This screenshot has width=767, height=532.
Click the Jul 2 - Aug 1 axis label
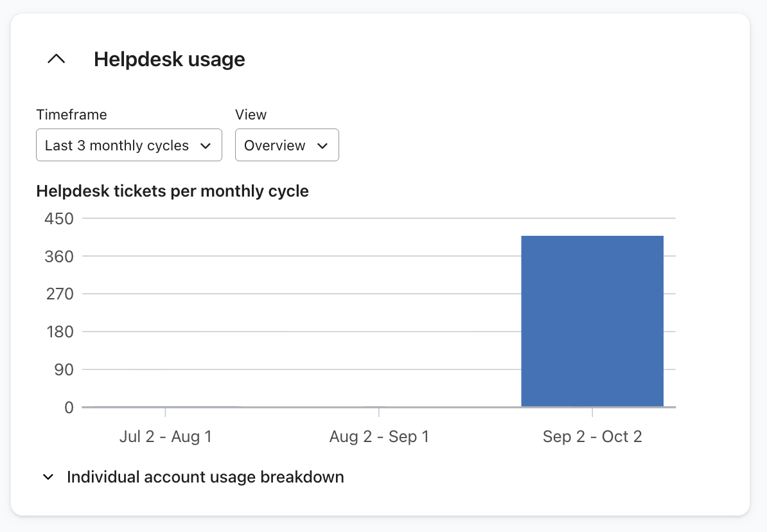tap(165, 437)
